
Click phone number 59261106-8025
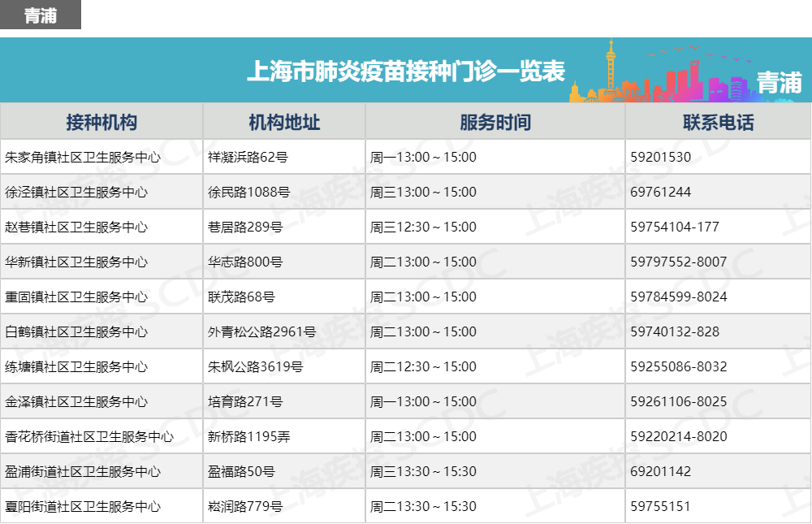(x=678, y=401)
